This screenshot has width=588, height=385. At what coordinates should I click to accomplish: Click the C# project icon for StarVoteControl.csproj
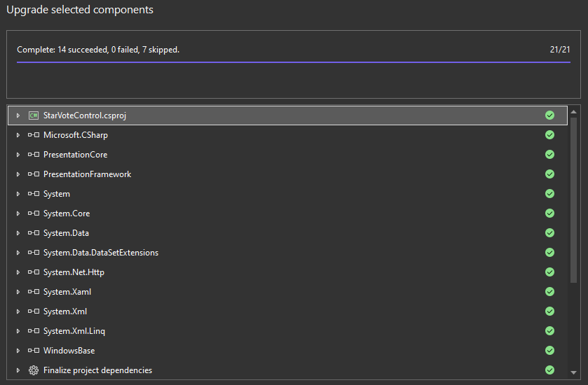(x=33, y=115)
